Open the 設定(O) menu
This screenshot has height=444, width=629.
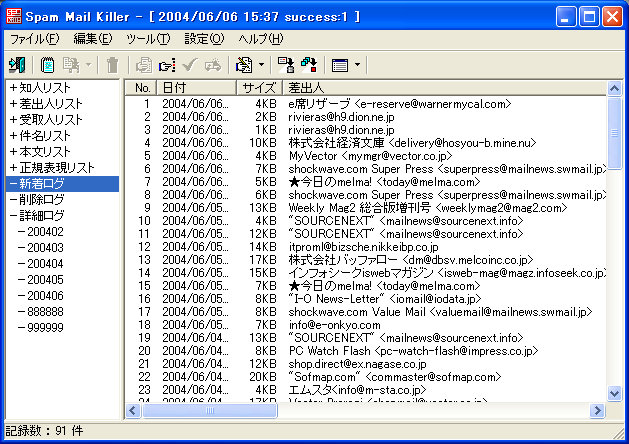(x=204, y=38)
